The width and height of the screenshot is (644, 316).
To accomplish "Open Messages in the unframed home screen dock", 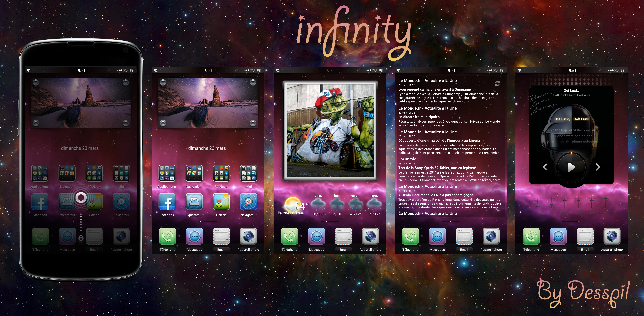I will tap(195, 236).
